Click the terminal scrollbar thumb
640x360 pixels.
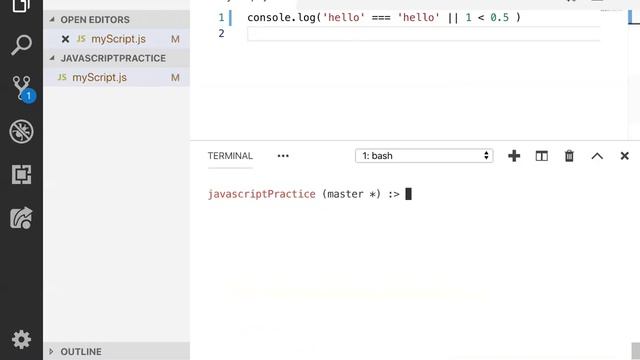click(636, 351)
